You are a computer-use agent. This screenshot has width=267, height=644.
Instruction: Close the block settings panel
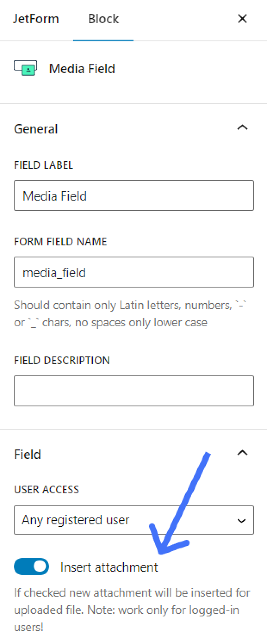(242, 19)
